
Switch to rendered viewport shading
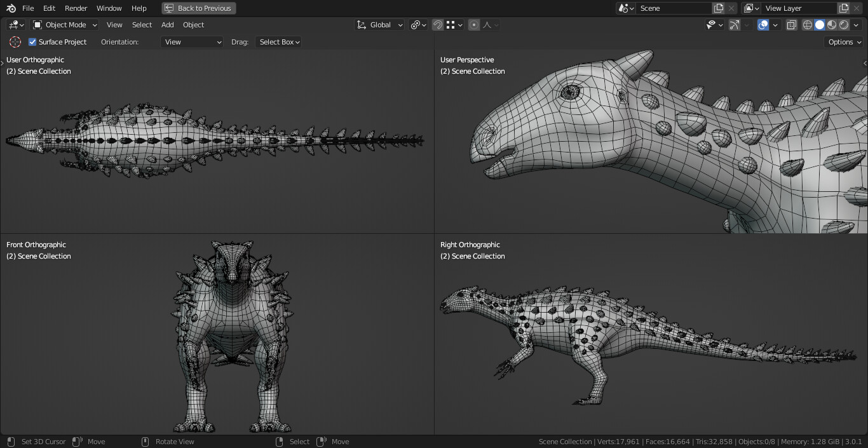pyautogui.click(x=844, y=25)
